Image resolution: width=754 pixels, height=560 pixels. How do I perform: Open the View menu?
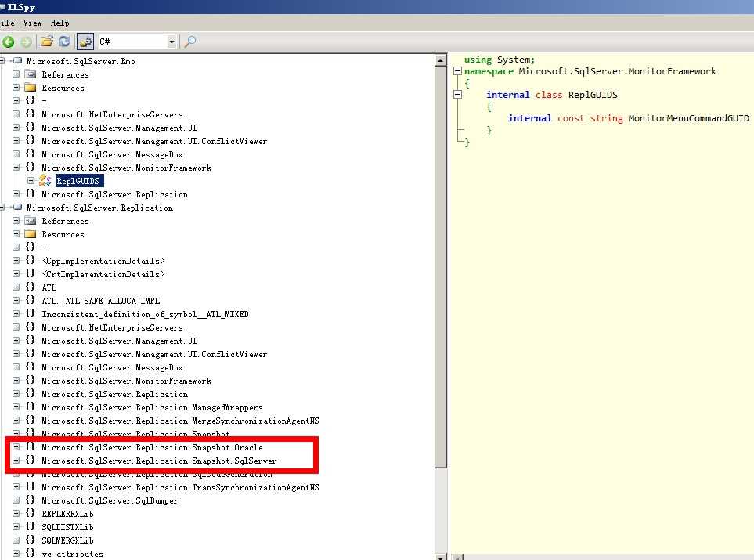pyautogui.click(x=32, y=23)
